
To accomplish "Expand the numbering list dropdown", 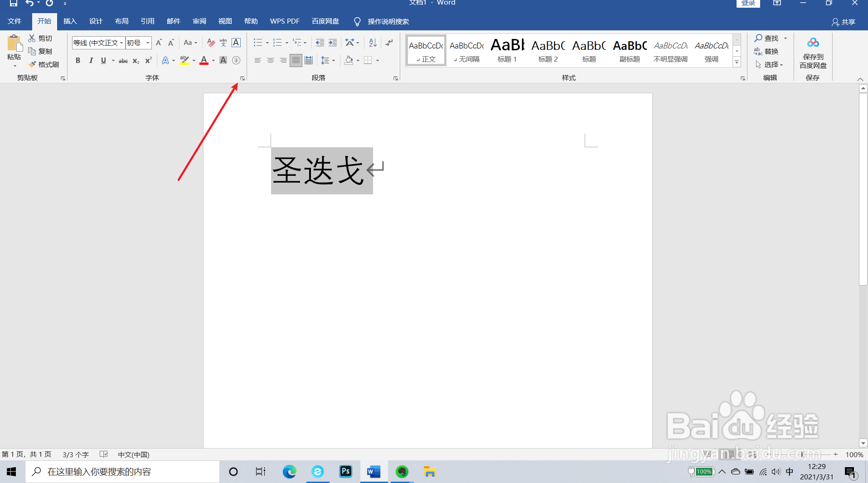I will pyautogui.click(x=287, y=43).
